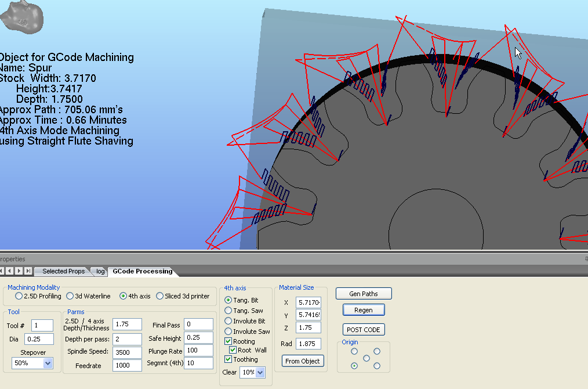
Task: Disable the Rooting checkbox
Action: click(228, 341)
